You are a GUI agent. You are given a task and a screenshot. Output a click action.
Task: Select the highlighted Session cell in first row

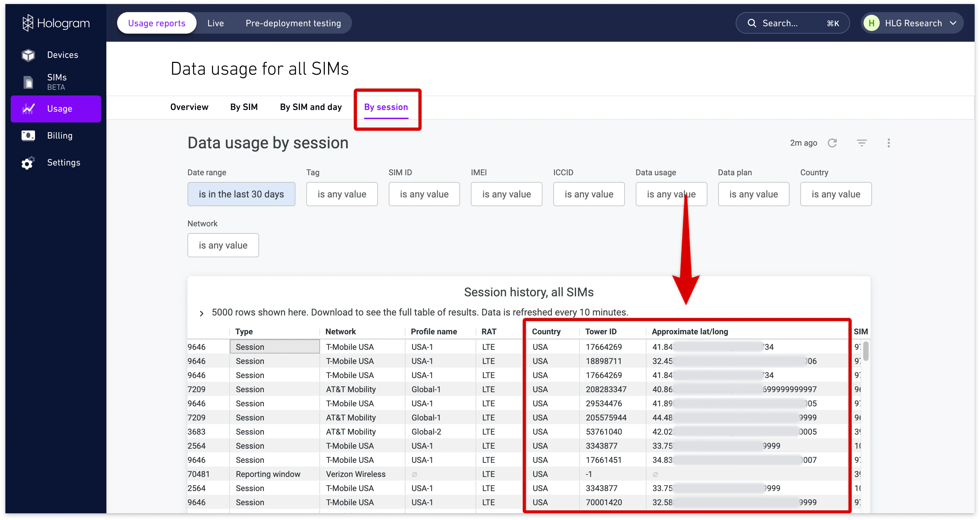(x=274, y=347)
